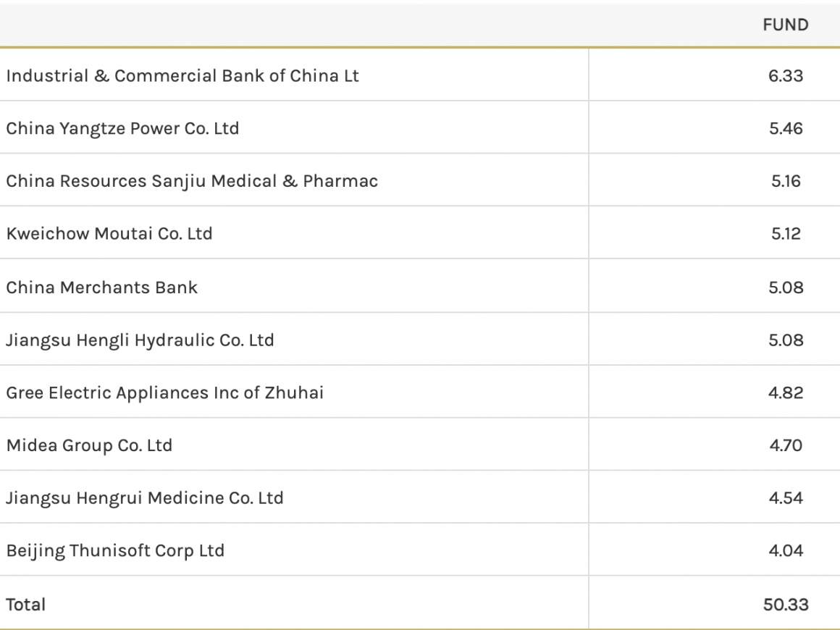Click Kweichow Moutai Co. Ltd holding name

click(109, 234)
